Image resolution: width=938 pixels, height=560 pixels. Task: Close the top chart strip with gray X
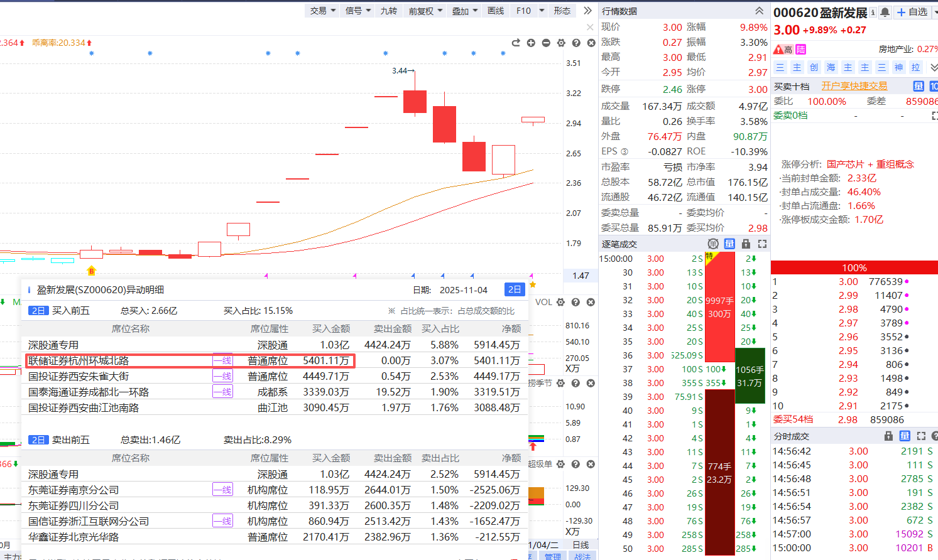pyautogui.click(x=589, y=27)
